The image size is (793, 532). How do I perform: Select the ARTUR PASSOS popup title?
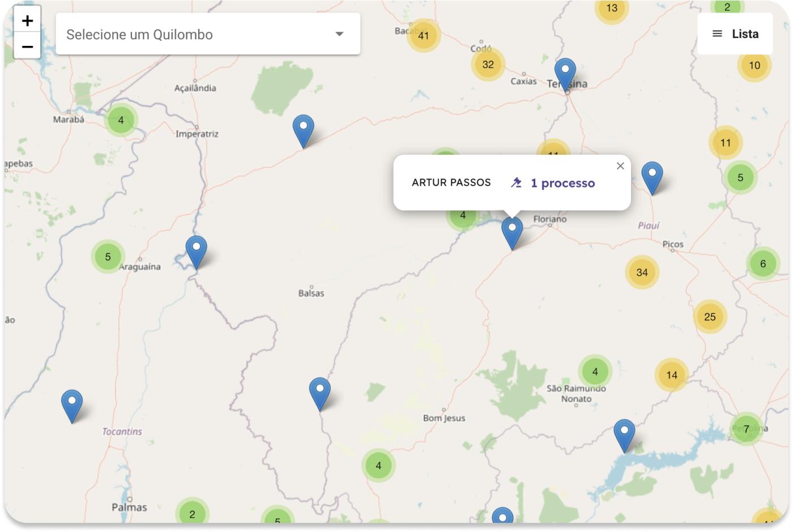pos(451,182)
